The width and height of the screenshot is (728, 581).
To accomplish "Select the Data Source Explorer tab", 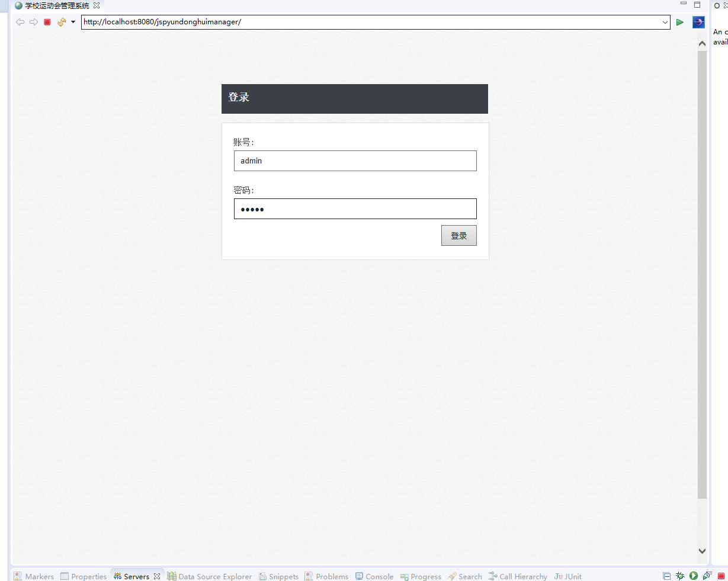I will coord(210,576).
